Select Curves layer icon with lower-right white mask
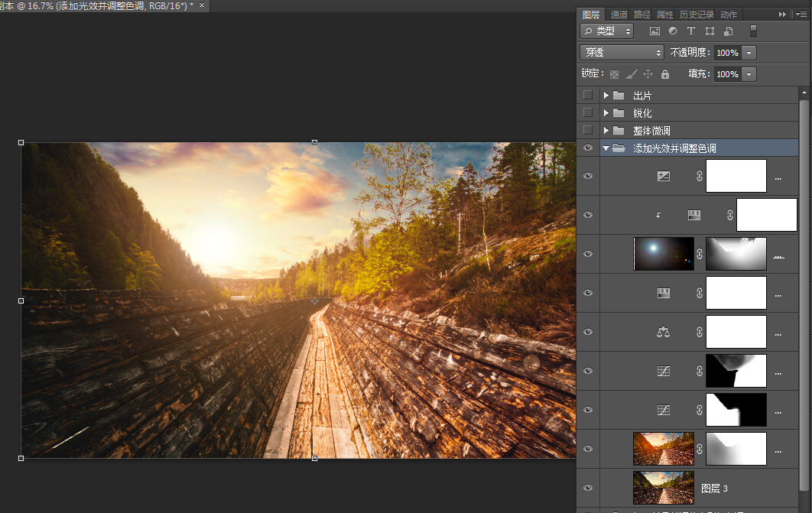This screenshot has width=812, height=513. 664,371
